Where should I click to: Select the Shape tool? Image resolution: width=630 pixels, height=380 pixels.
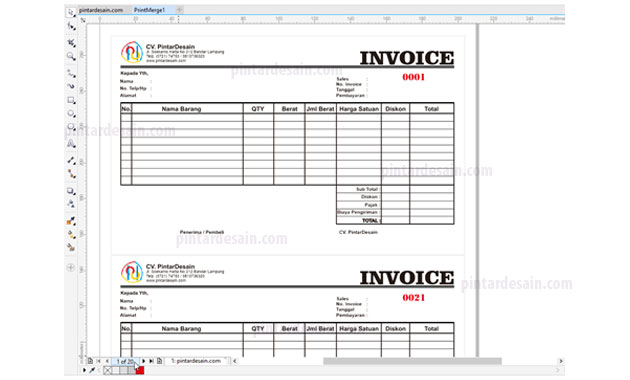(71, 27)
